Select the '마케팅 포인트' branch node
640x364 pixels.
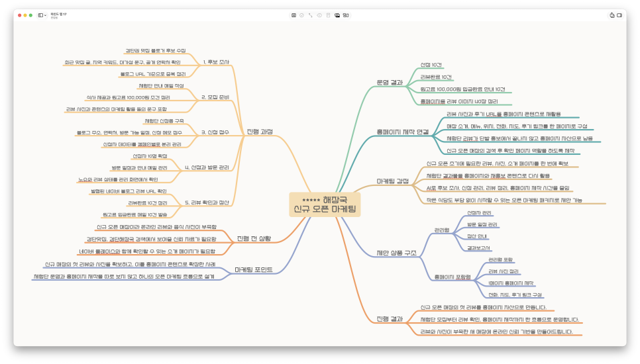click(x=254, y=270)
